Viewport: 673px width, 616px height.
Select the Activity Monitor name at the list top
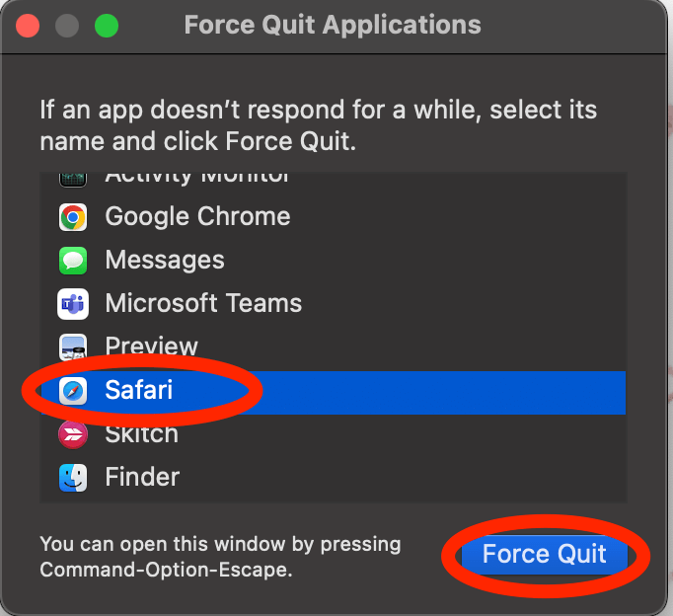click(197, 178)
